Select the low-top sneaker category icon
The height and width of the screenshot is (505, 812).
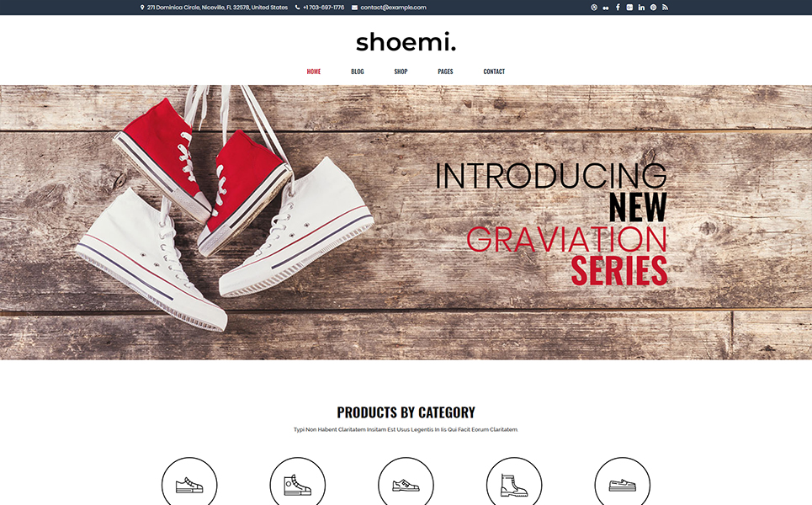pyautogui.click(x=189, y=481)
